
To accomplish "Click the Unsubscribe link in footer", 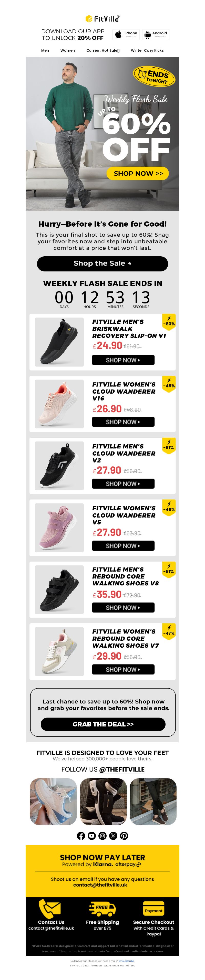I will coord(126,961).
